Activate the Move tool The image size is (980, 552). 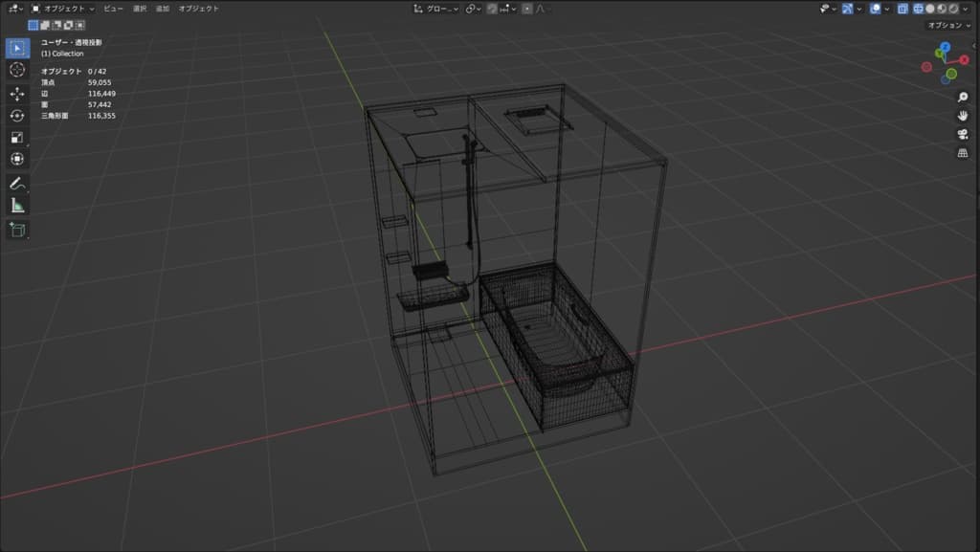(x=17, y=93)
